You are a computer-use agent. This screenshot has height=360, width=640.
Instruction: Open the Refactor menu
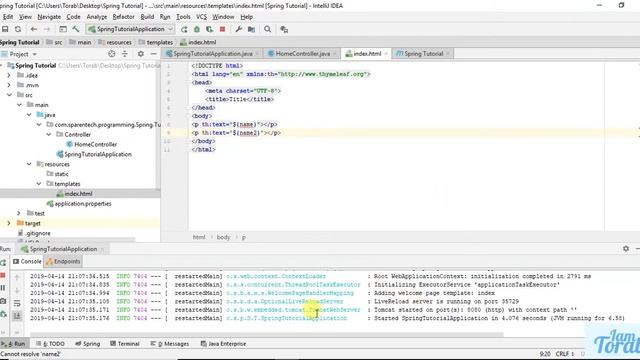point(123,17)
